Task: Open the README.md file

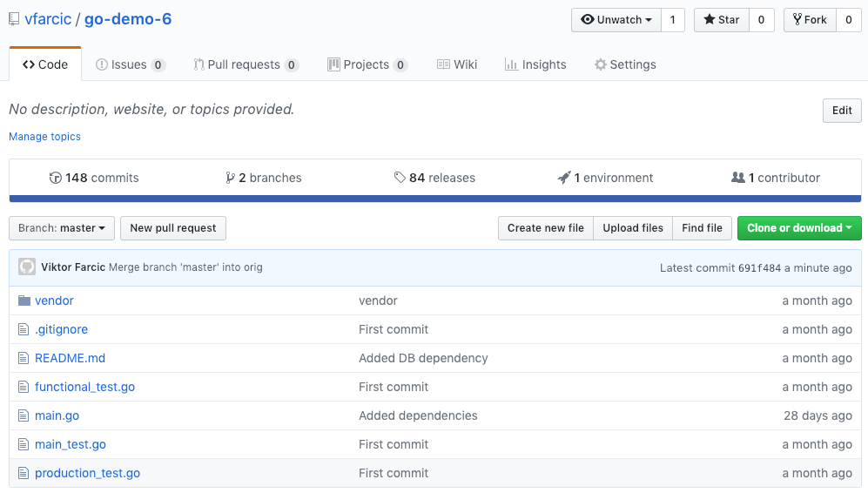Action: coord(71,358)
